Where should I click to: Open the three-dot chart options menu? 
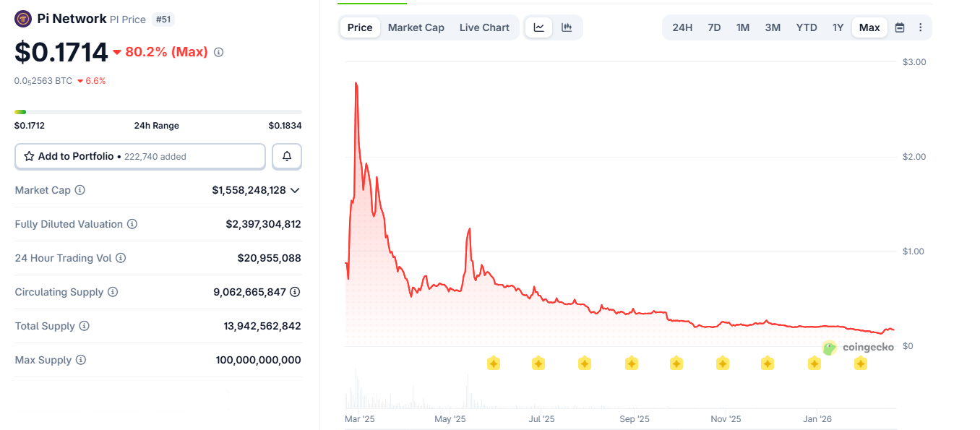click(x=920, y=27)
